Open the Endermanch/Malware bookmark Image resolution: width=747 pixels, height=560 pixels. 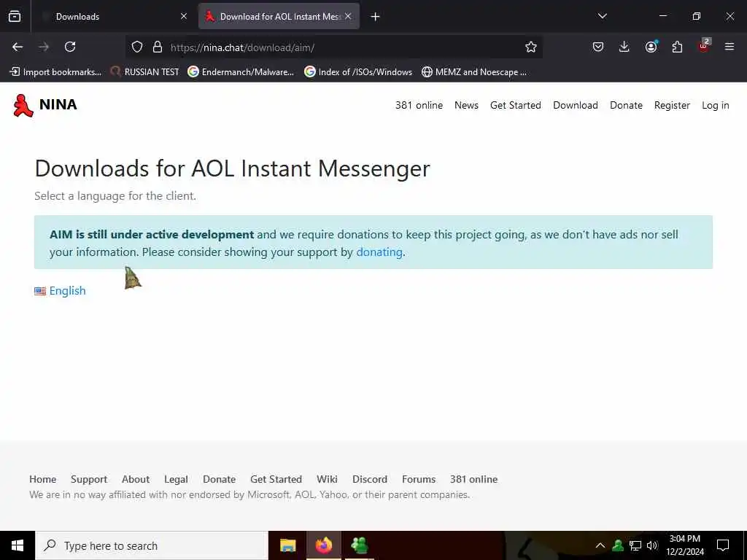[241, 72]
